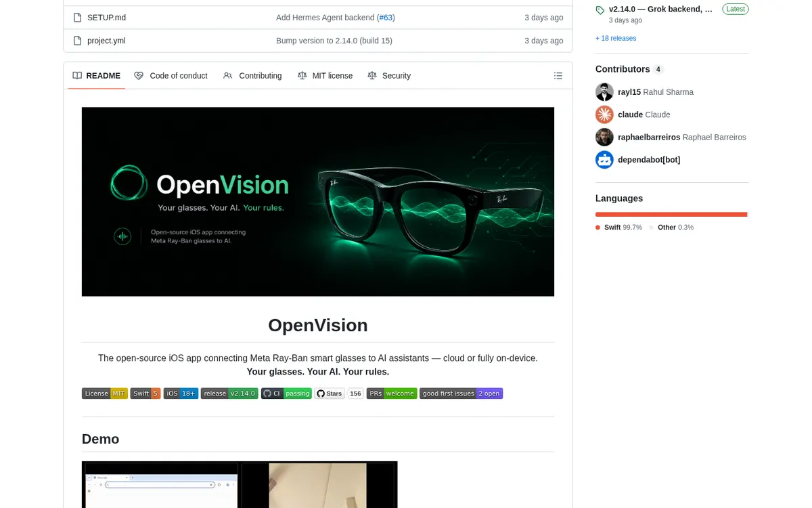
Task: Click the release v2.14.0 badge
Action: coord(229,394)
